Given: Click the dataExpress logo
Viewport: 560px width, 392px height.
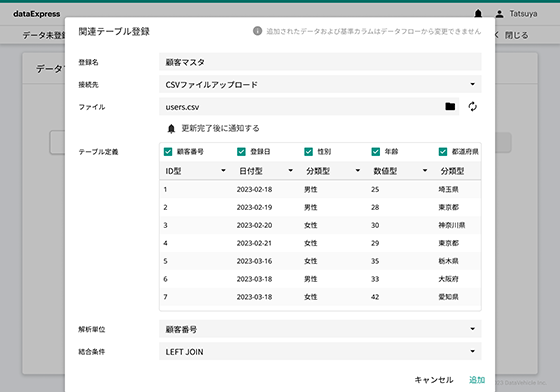Looking at the screenshot, I should tap(36, 14).
